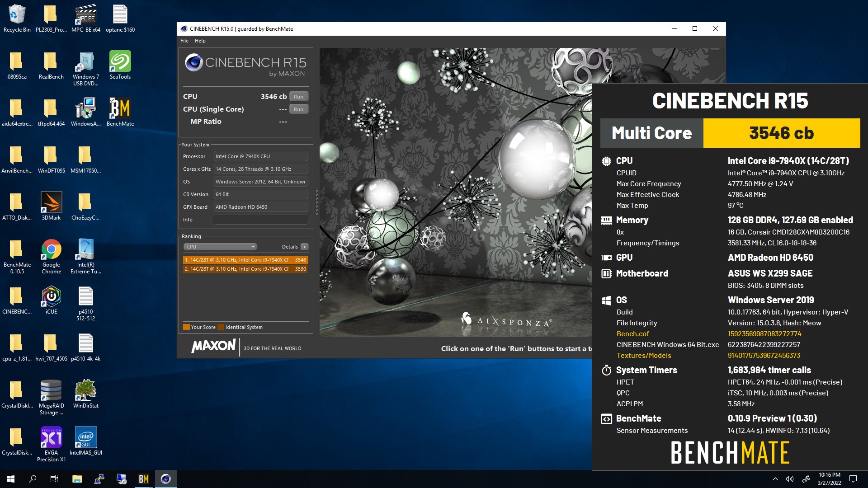The image size is (868, 488).
Task: Open File Explorer from the taskbar
Action: [x=77, y=479]
